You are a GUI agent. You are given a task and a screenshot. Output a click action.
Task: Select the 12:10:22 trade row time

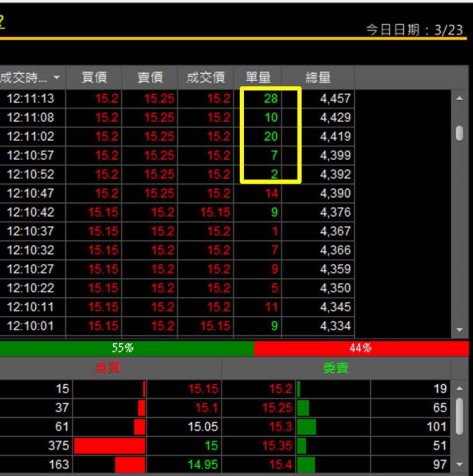click(x=31, y=288)
